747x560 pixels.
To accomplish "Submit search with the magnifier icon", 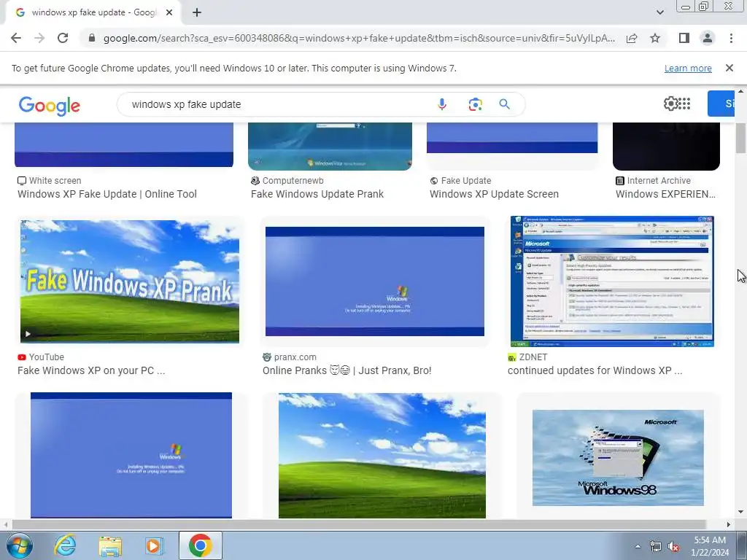I will tap(505, 104).
